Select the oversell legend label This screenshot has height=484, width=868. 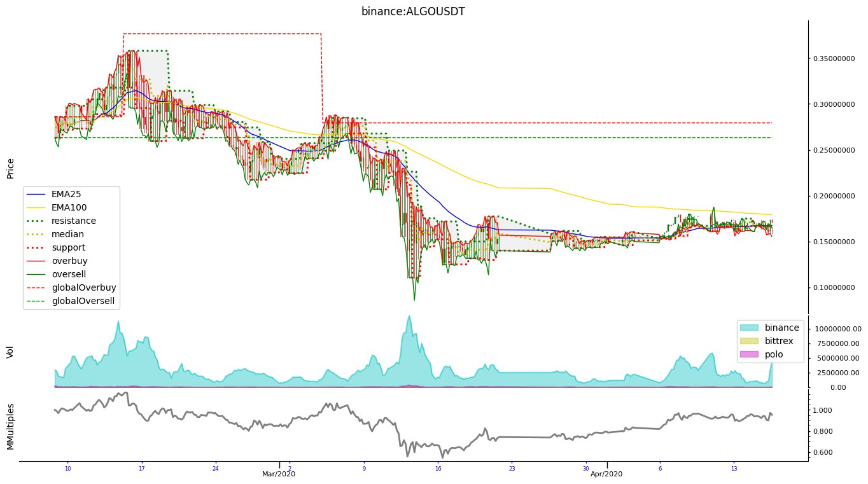69,273
